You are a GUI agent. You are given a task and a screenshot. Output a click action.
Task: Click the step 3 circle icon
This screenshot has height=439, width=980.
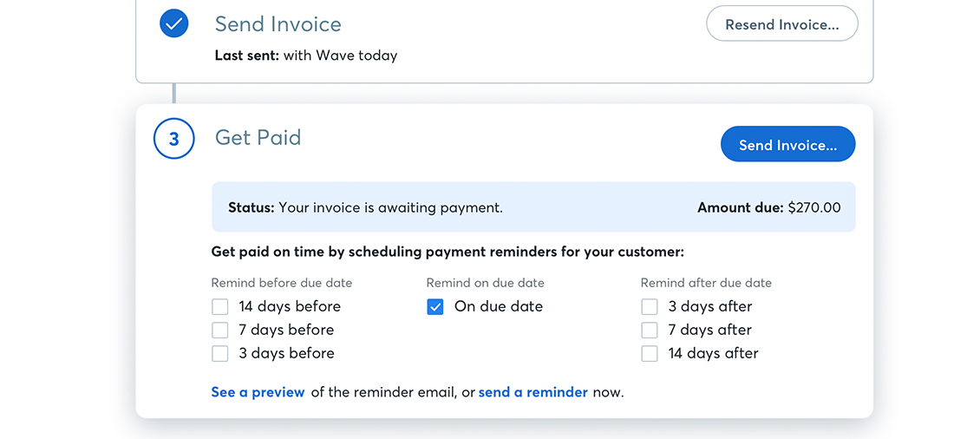[174, 139]
